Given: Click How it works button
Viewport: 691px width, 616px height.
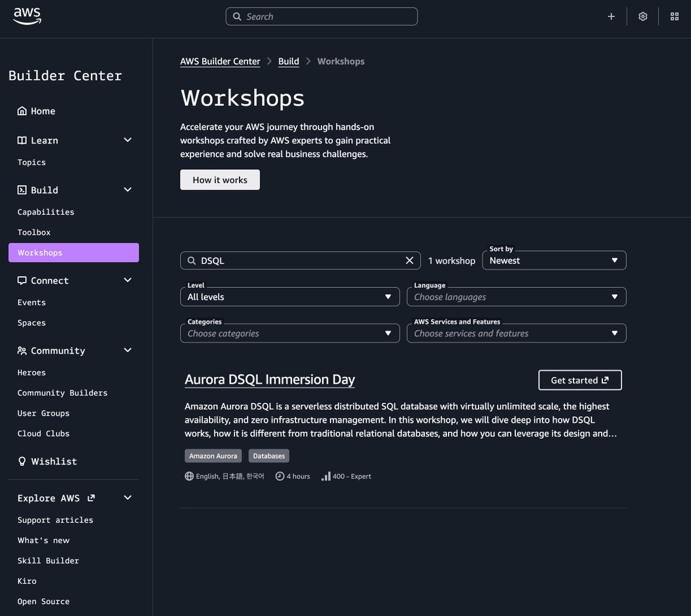Looking at the screenshot, I should pos(220,180).
